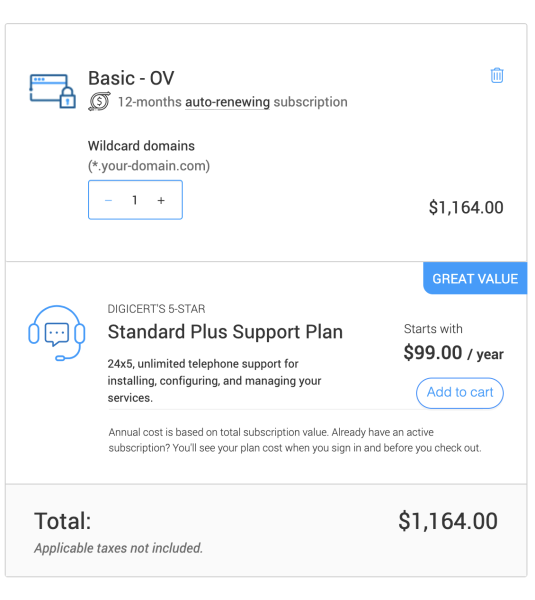Click the headset support icon

[x=57, y=333]
